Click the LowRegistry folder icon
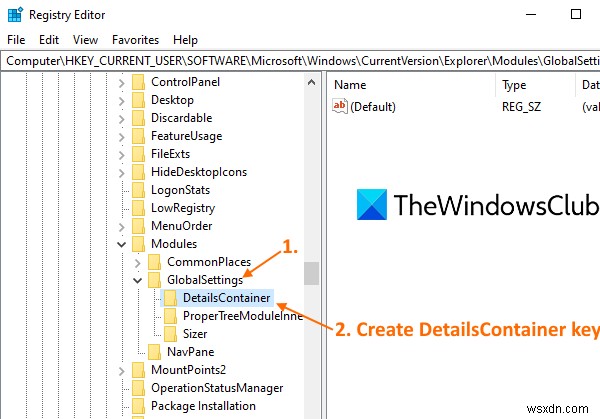This screenshot has width=600, height=419. tap(139, 208)
